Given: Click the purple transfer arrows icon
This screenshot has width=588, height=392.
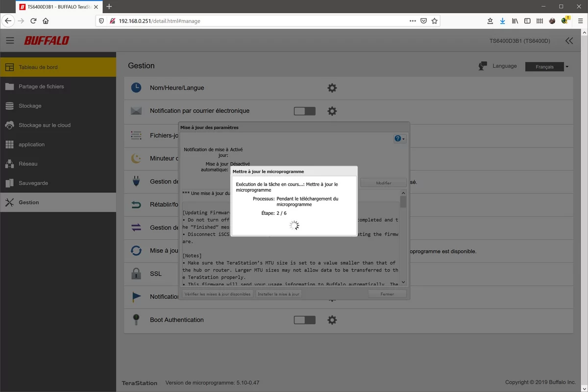Looking at the screenshot, I should [x=136, y=228].
